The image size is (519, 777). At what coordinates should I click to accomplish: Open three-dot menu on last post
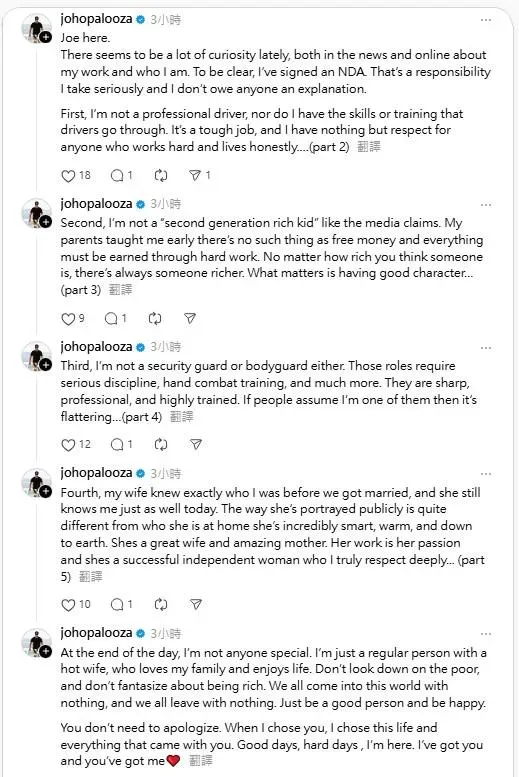point(486,634)
